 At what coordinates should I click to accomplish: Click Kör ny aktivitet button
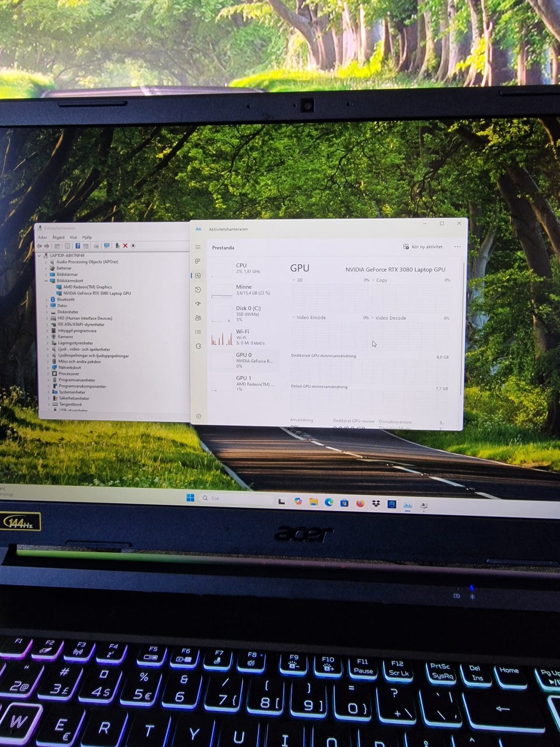pos(423,247)
